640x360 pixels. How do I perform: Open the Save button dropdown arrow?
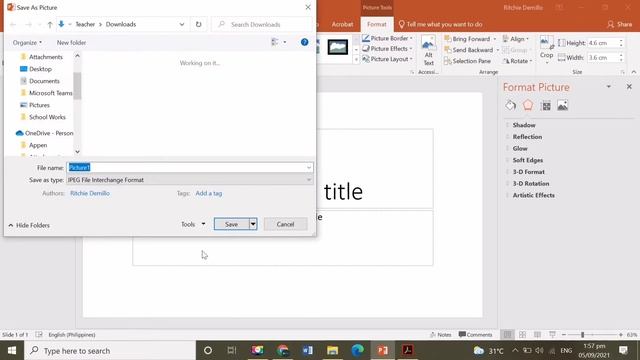coord(253,224)
